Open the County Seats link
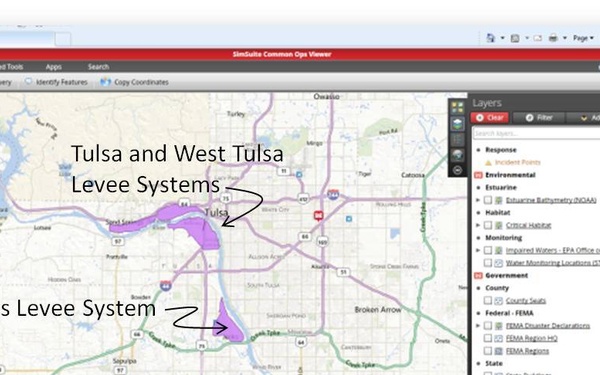Screen dimensions: 600x375 (x=526, y=301)
